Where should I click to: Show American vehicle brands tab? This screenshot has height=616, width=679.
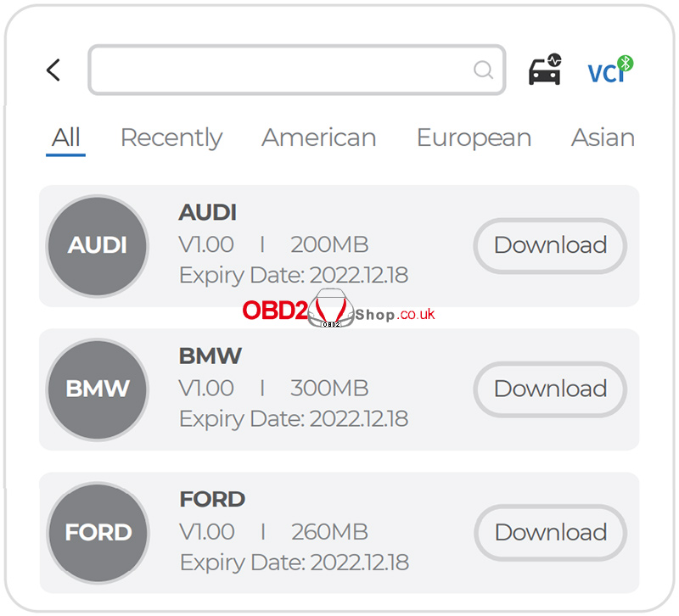(318, 137)
